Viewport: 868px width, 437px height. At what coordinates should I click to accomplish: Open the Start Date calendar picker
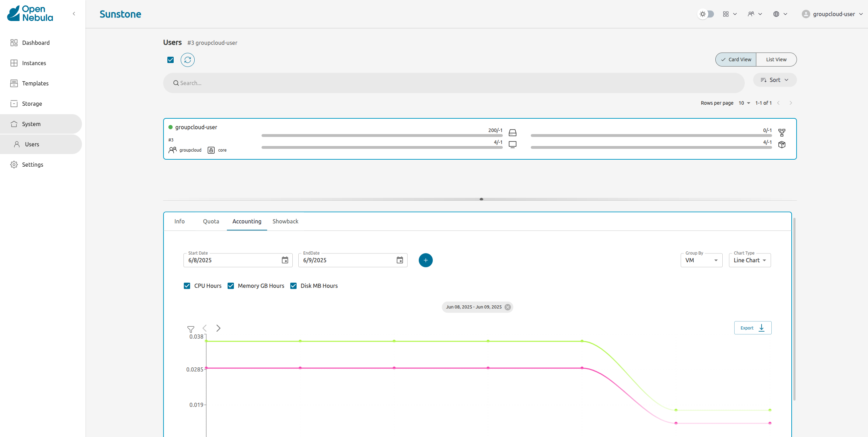coord(285,260)
